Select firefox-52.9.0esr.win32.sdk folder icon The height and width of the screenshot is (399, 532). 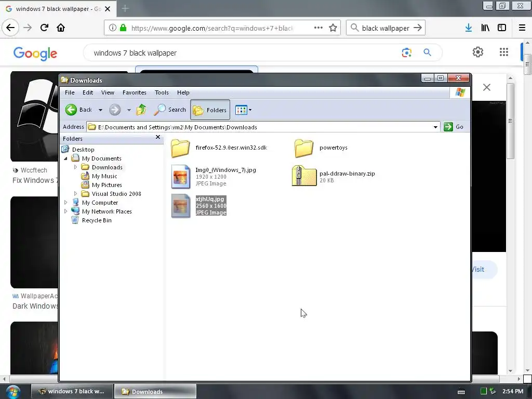point(180,148)
